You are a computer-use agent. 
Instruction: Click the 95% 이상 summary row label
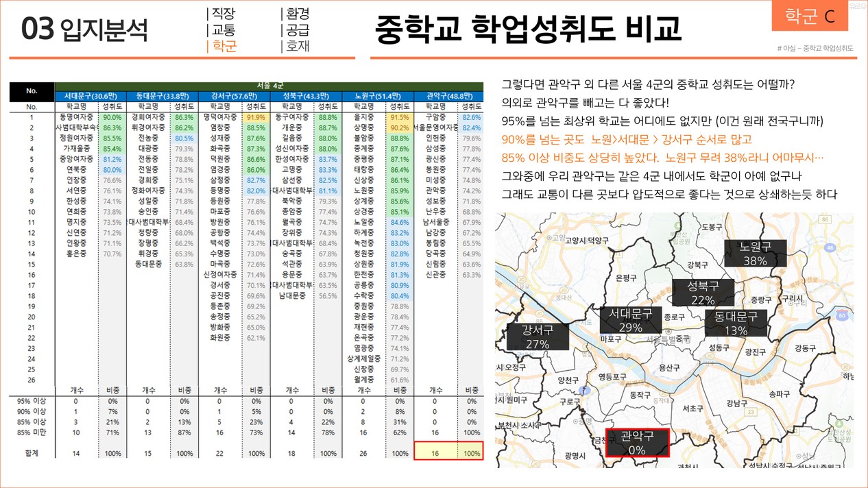click(x=31, y=401)
